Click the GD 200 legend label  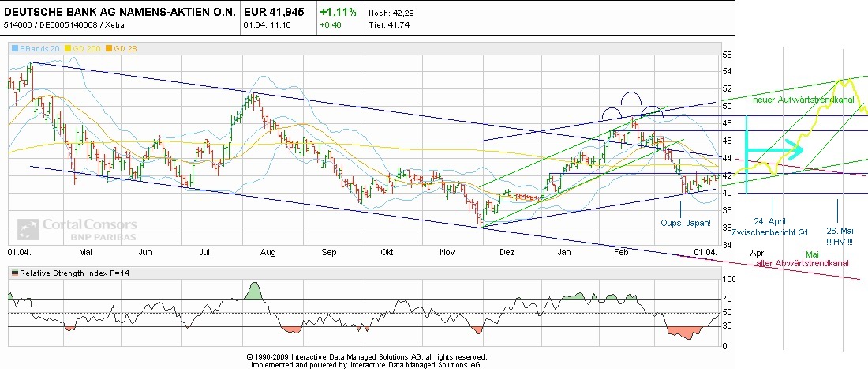point(86,49)
